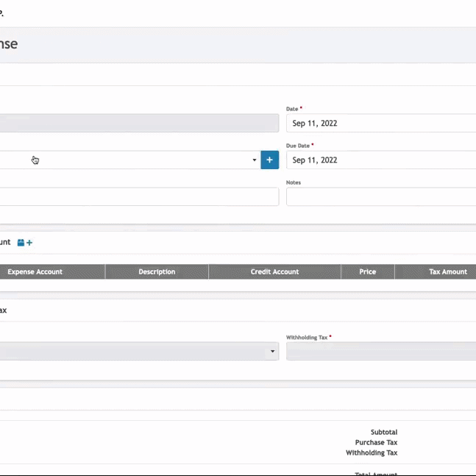The image size is (476, 476).
Task: Expand the dropdown arrow left of the plus button
Action: coord(255,160)
